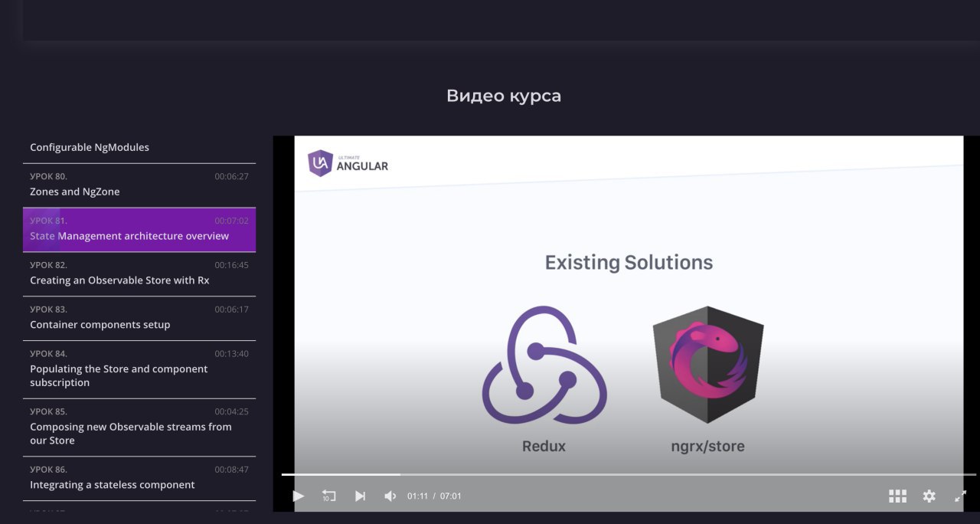980x524 pixels.
Task: Click the Redux logo in the video
Action: tap(544, 365)
